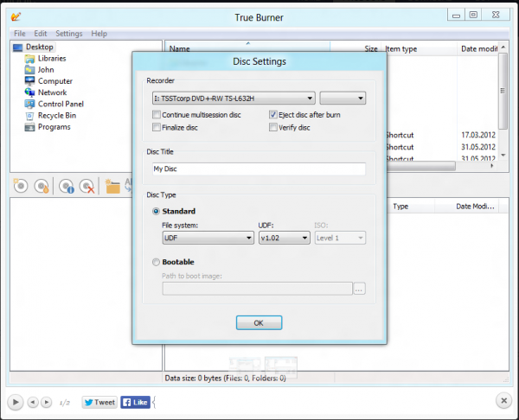Open the disc information toolbar icon

(x=67, y=186)
